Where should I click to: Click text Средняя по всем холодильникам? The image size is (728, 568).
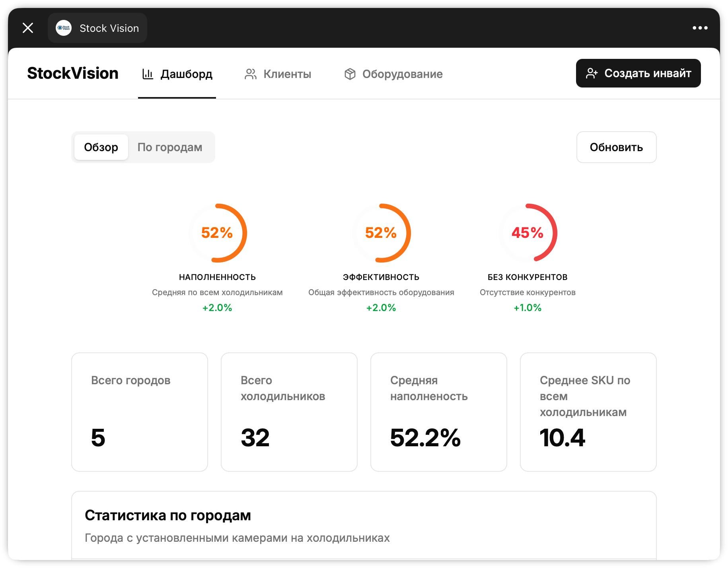tap(217, 292)
